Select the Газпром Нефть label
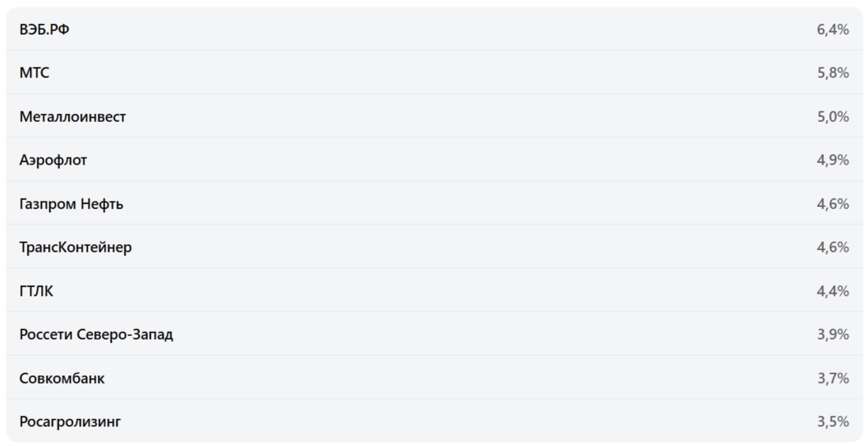Viewport: 868px width, 446px height. pos(71,204)
